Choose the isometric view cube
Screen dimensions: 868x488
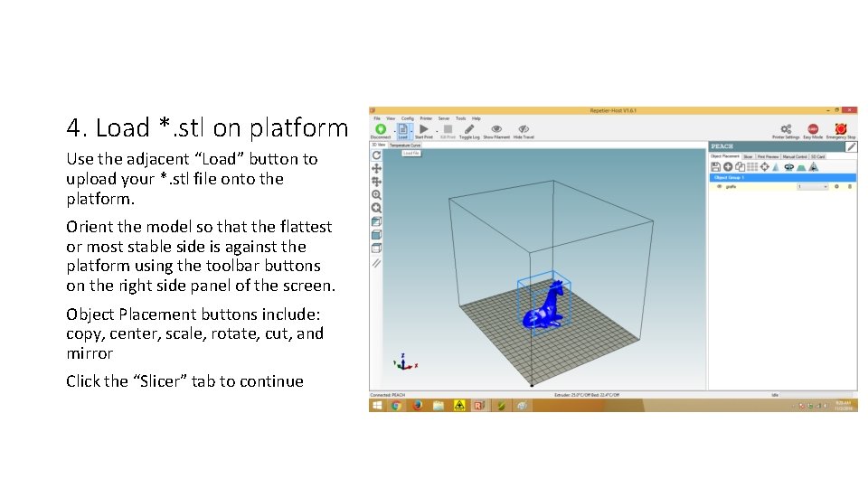tap(376, 221)
